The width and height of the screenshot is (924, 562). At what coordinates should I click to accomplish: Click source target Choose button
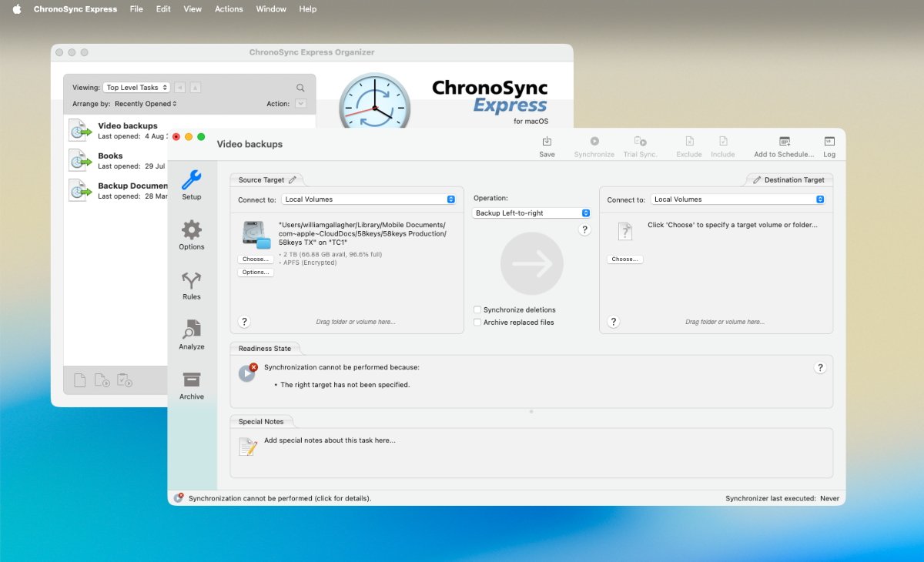pos(256,259)
